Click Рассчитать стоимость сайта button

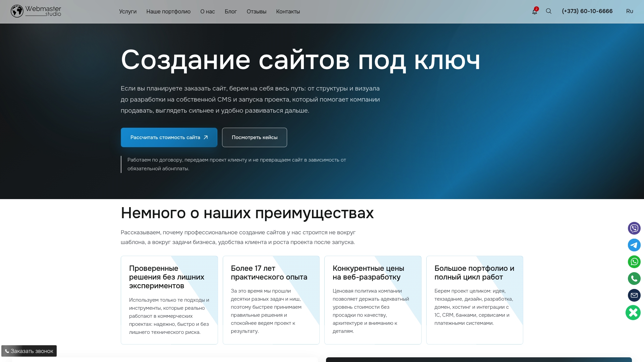(169, 137)
